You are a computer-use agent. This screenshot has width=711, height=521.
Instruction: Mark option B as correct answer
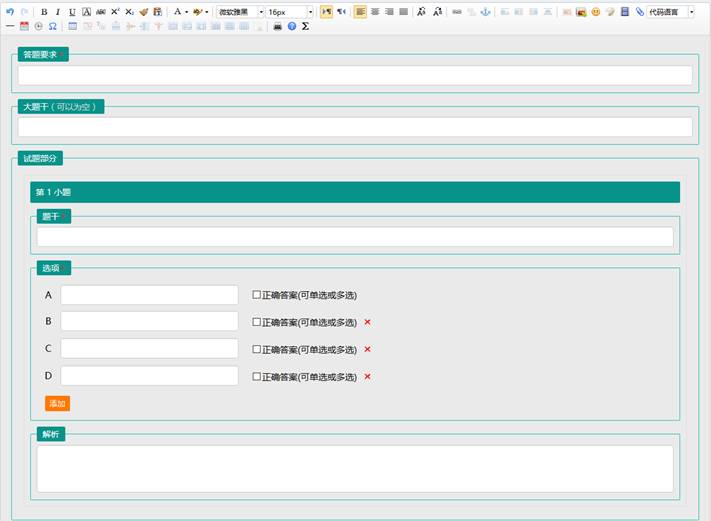click(x=256, y=322)
